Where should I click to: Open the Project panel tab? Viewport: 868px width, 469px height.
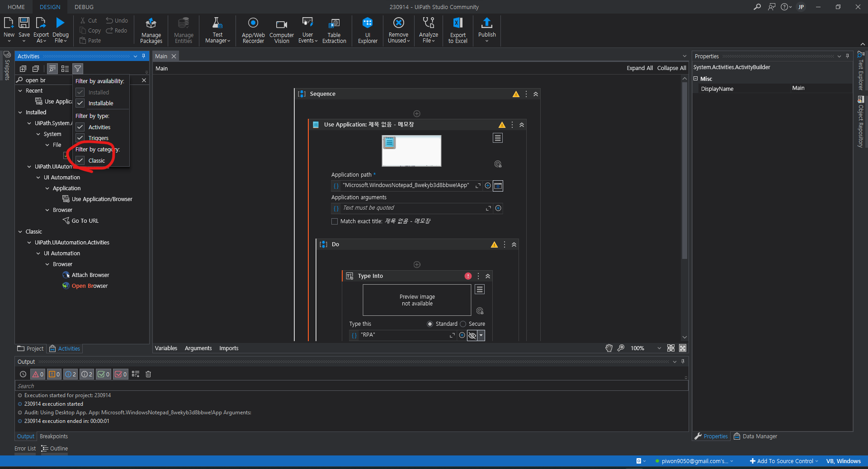(x=30, y=348)
